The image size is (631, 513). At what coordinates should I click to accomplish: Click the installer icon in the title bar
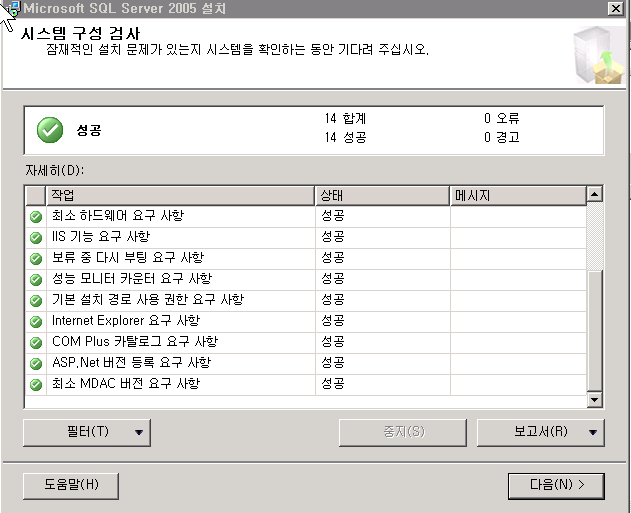tap(13, 8)
